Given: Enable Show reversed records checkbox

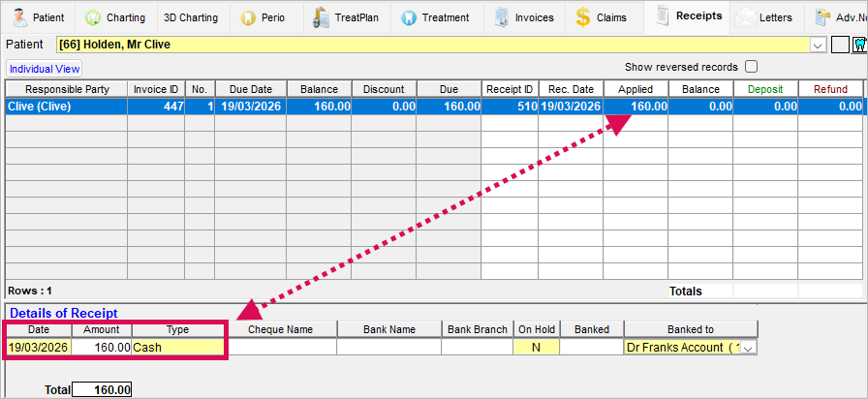Looking at the screenshot, I should click(751, 67).
